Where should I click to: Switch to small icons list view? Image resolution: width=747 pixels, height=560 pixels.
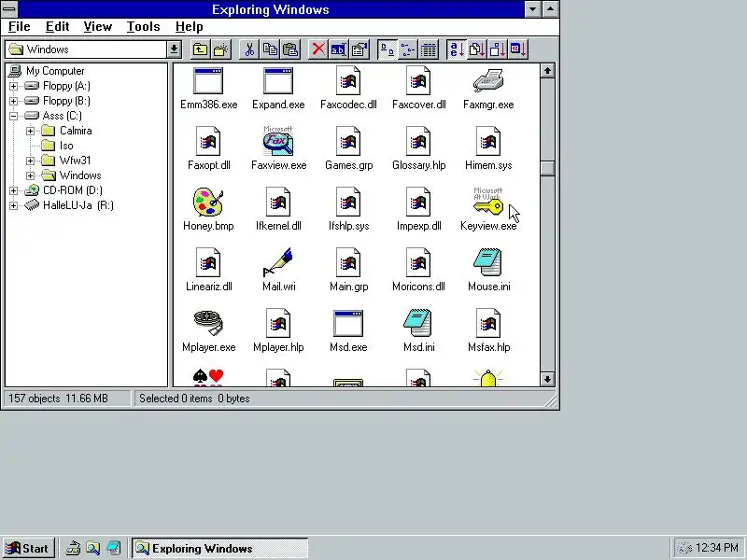(x=408, y=49)
